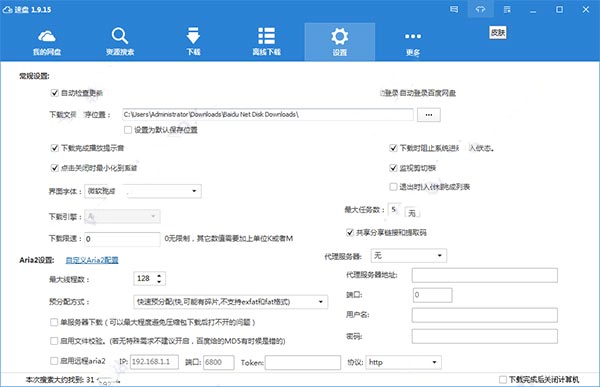Toggle 监视剪切板 checkbox
This screenshot has height=387, width=600.
(393, 168)
